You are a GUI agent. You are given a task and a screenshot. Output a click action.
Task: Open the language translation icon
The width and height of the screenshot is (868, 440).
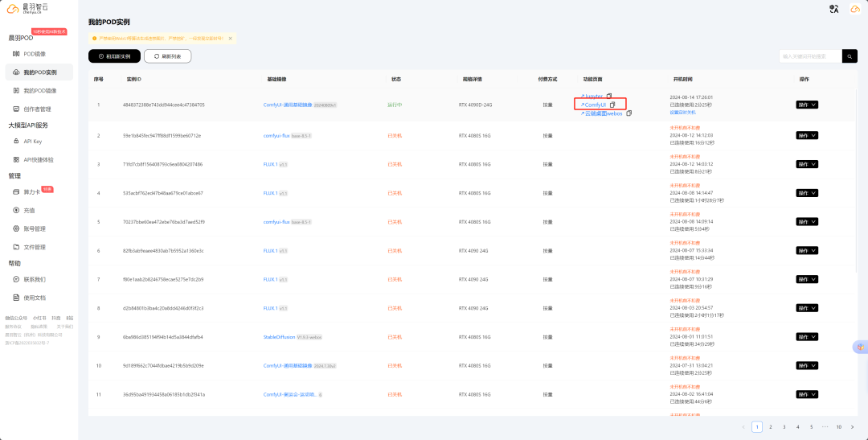833,9
